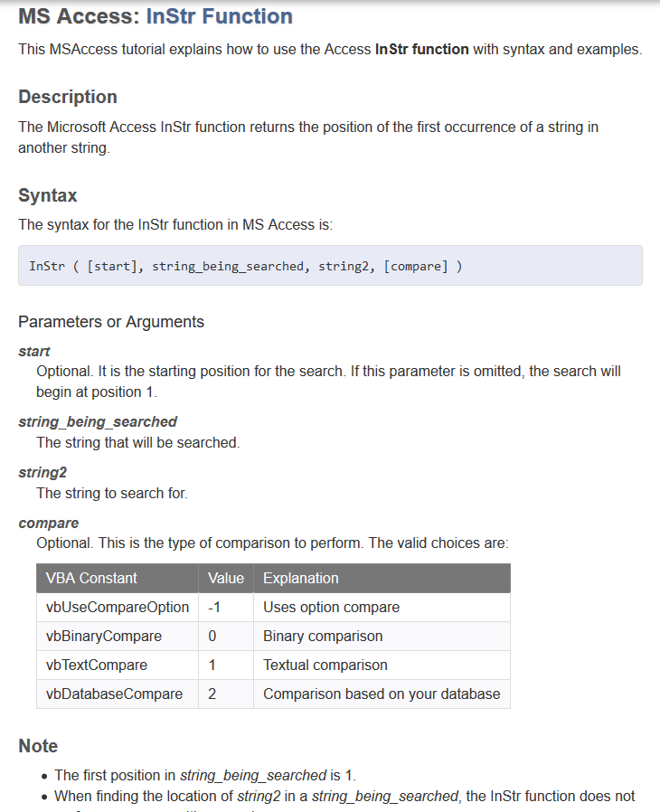
Task: Click the 'Description' section heading
Action: [68, 97]
